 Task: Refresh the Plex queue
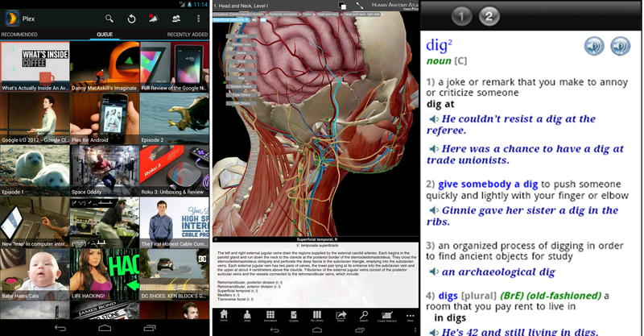(x=131, y=19)
